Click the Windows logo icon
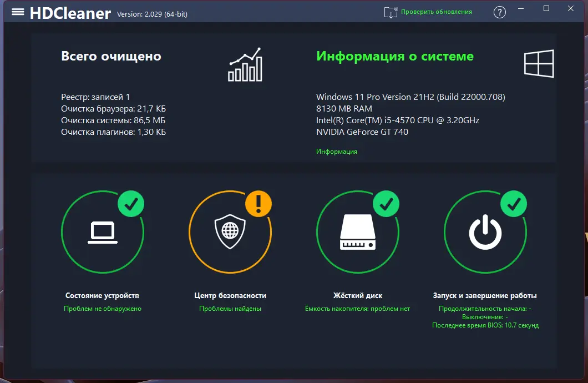Image resolution: width=588 pixels, height=383 pixels. click(x=539, y=63)
